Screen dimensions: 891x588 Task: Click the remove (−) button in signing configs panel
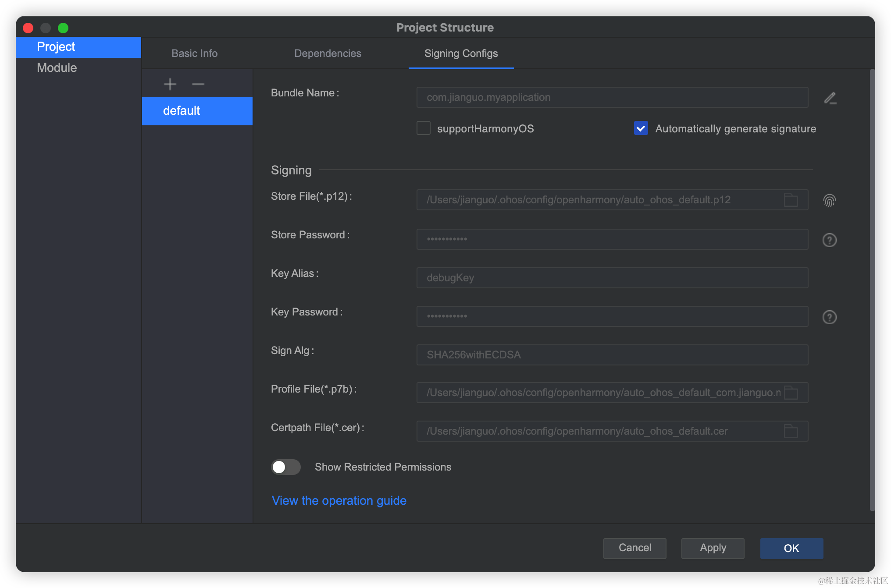click(x=198, y=84)
